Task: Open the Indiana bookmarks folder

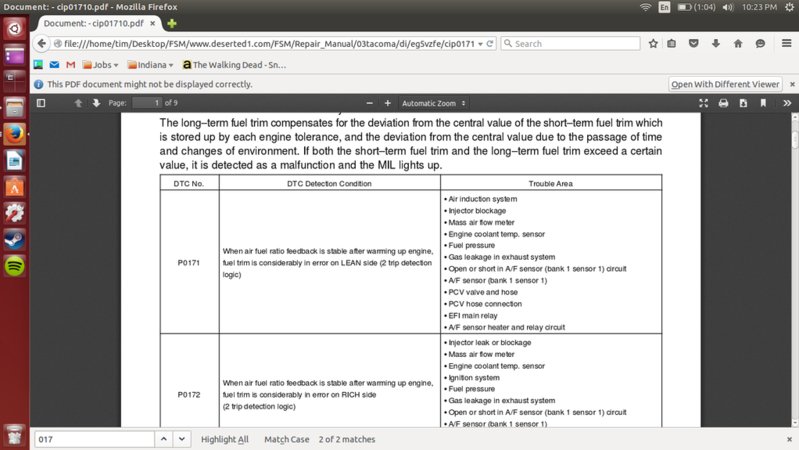Action: click(150, 65)
